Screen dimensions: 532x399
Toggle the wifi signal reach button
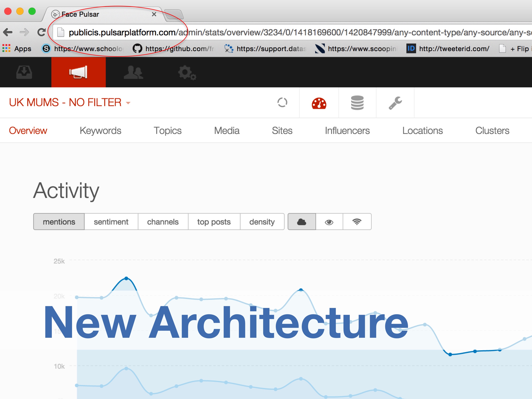pos(357,222)
